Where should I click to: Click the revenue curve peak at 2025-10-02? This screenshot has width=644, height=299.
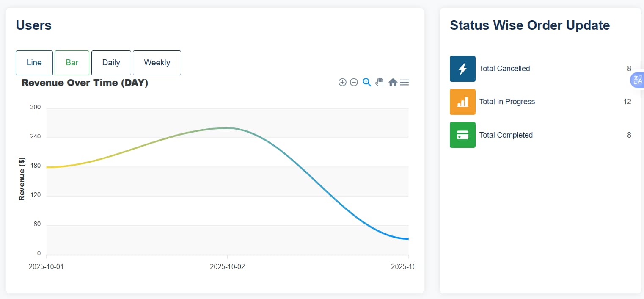pos(228,128)
